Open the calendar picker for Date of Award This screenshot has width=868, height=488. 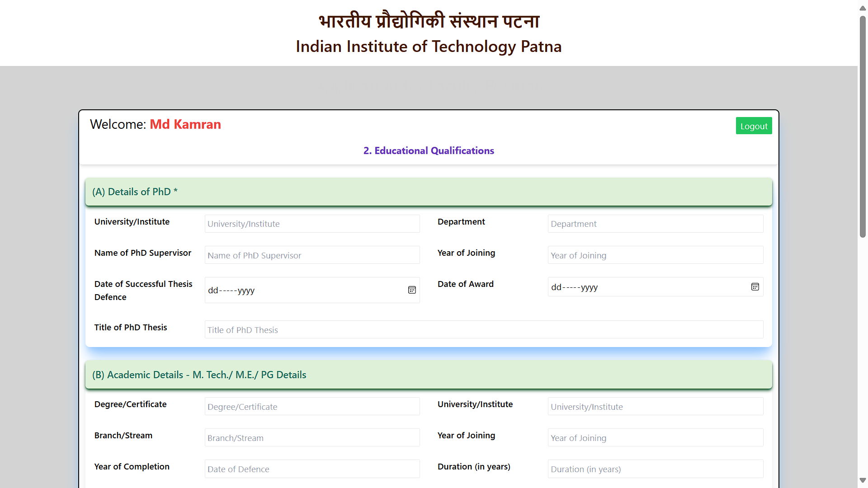tap(755, 286)
